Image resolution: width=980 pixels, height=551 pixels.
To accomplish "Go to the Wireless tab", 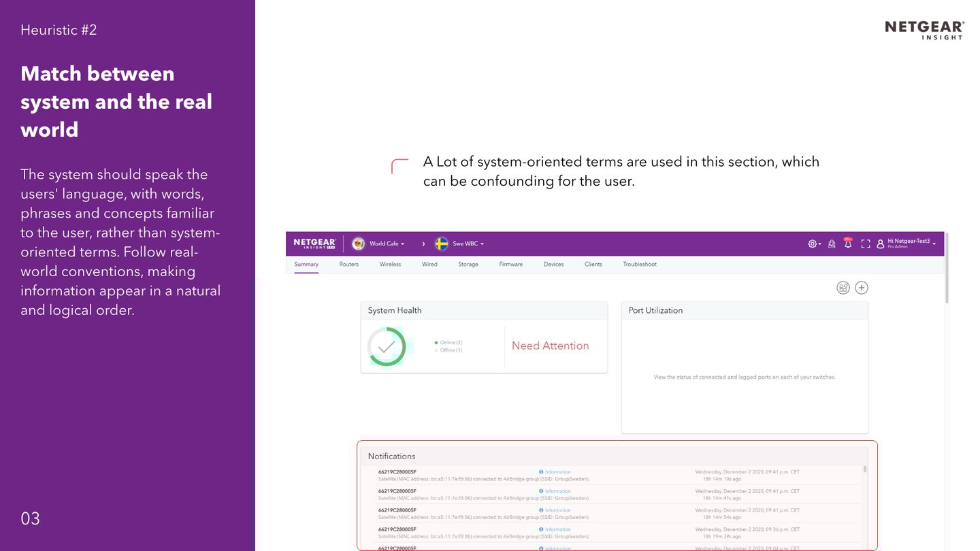I will point(391,264).
